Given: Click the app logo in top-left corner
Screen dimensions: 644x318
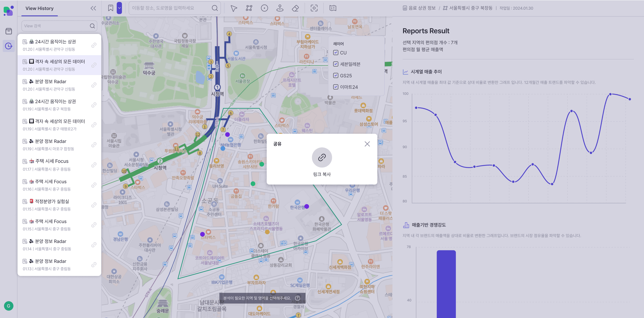Looking at the screenshot, I should (x=9, y=11).
